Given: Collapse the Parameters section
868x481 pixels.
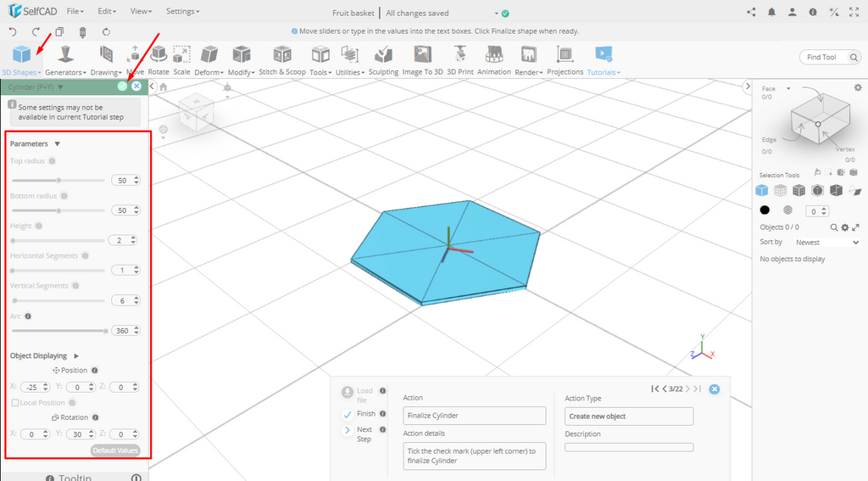Looking at the screenshot, I should coord(57,144).
